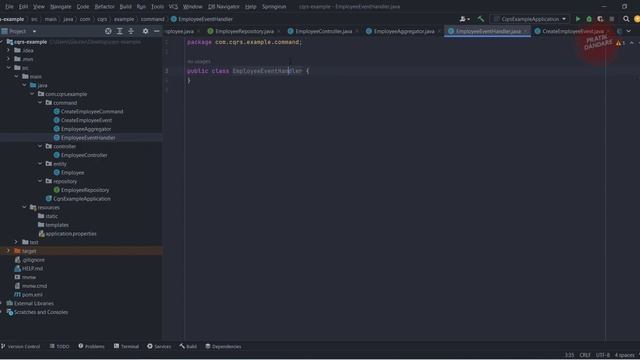Collapse the entity package
640x360 pixels.
tap(40, 164)
